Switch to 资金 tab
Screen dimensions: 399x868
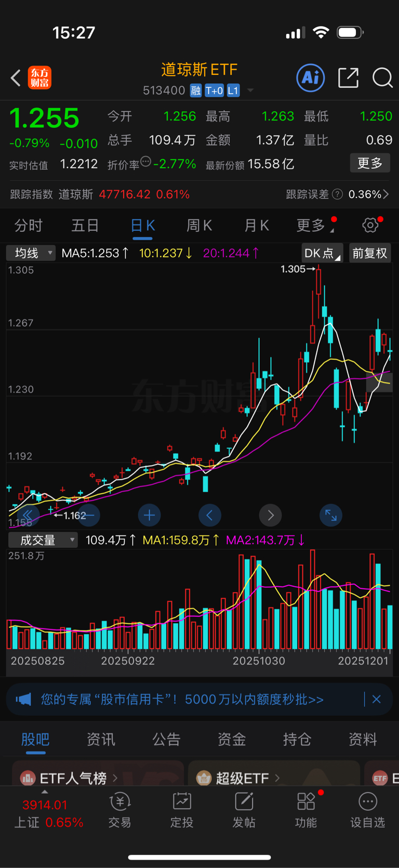pos(232,739)
